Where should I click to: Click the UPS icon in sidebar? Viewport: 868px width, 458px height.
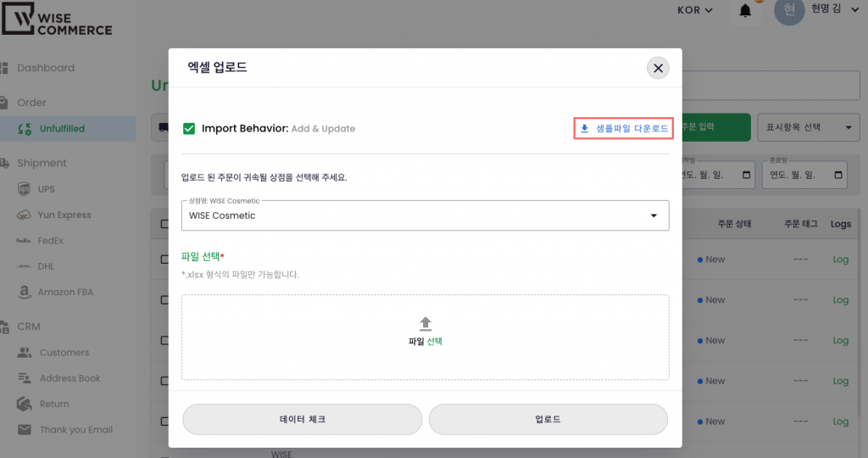(x=25, y=189)
